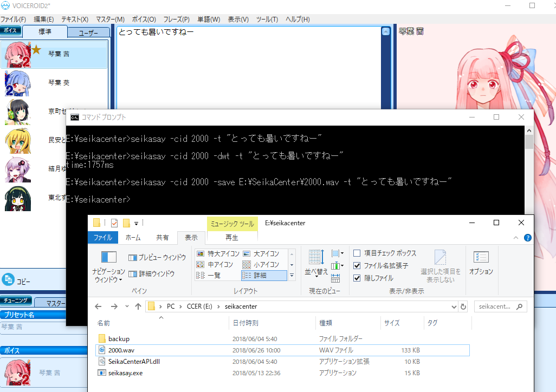Image resolution: width=556 pixels, height=392 pixels.
Task: Expand the layout gallery more arrow
Action: coord(292,276)
